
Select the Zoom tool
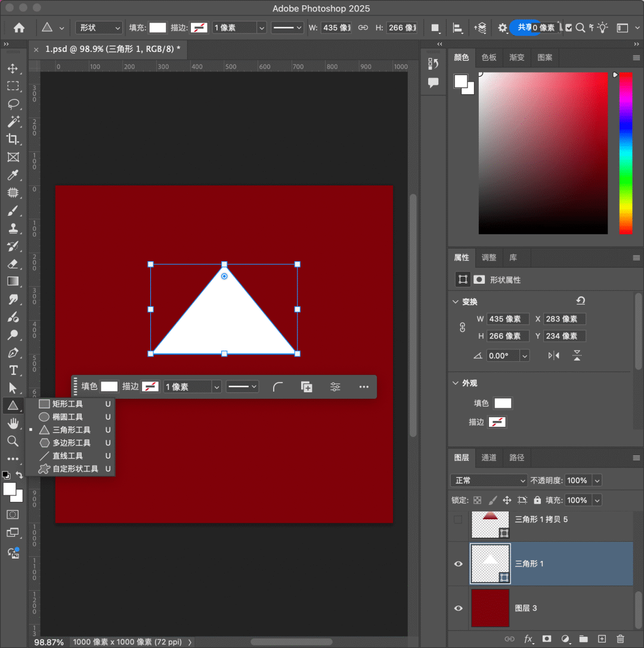pyautogui.click(x=13, y=441)
